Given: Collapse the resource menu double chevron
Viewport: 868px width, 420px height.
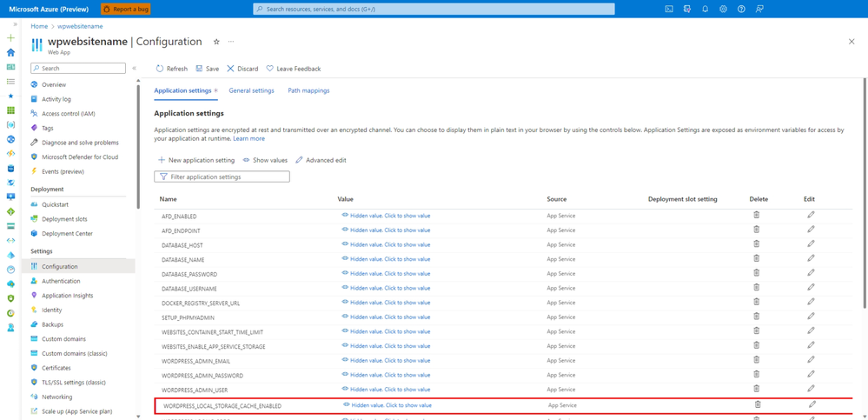Looking at the screenshot, I should tap(134, 68).
